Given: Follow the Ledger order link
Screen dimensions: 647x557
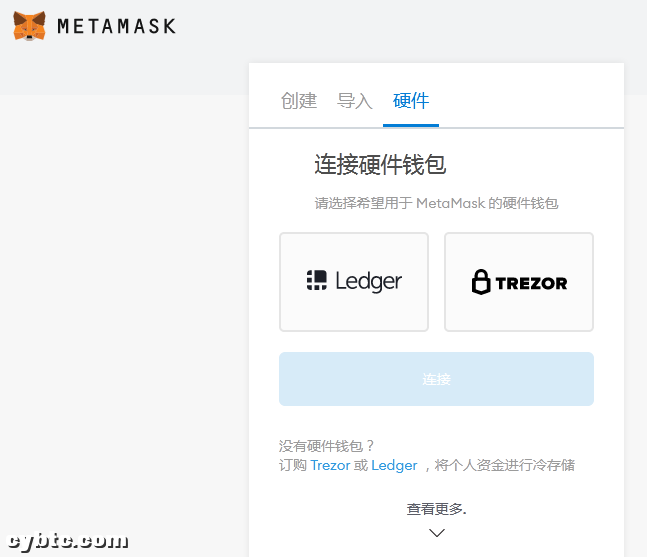Looking at the screenshot, I should (394, 465).
